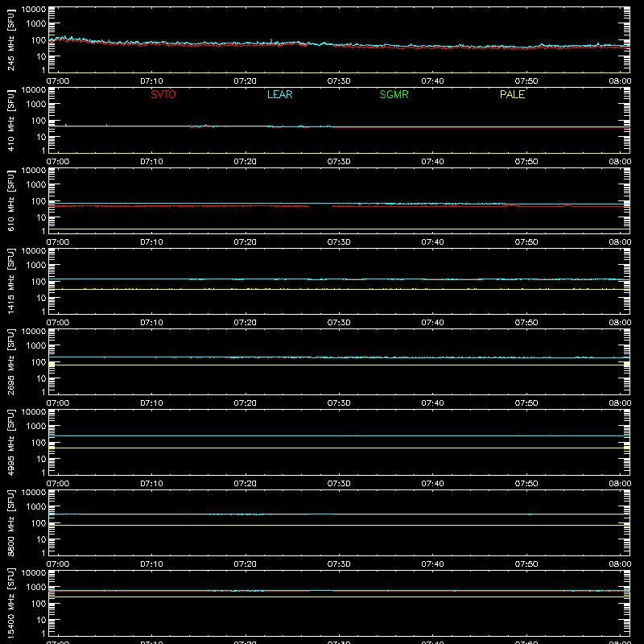Viewport: 644px width, 644px height.
Task: Click 08:00 tick under the 8800 MHz plot
Action: coord(620,564)
